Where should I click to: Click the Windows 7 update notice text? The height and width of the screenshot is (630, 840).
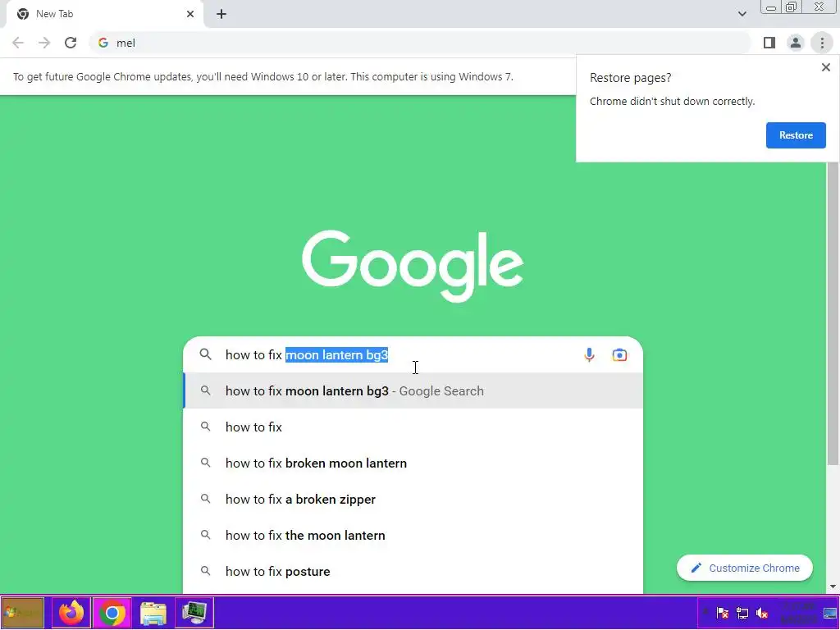point(263,76)
